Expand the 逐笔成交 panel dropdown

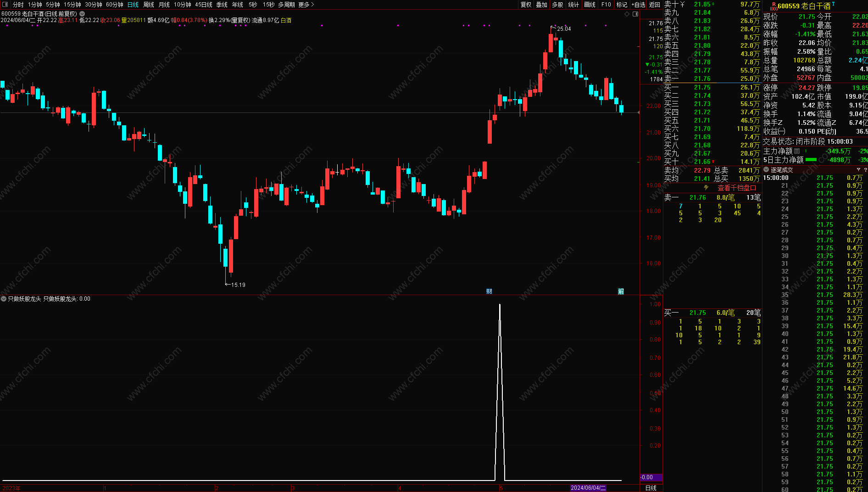[766, 170]
